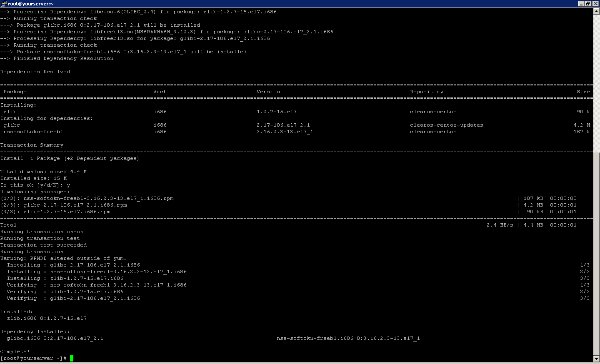Click the '187 k' size value in the table
The width and height of the screenshot is (600, 364).
[x=582, y=132]
